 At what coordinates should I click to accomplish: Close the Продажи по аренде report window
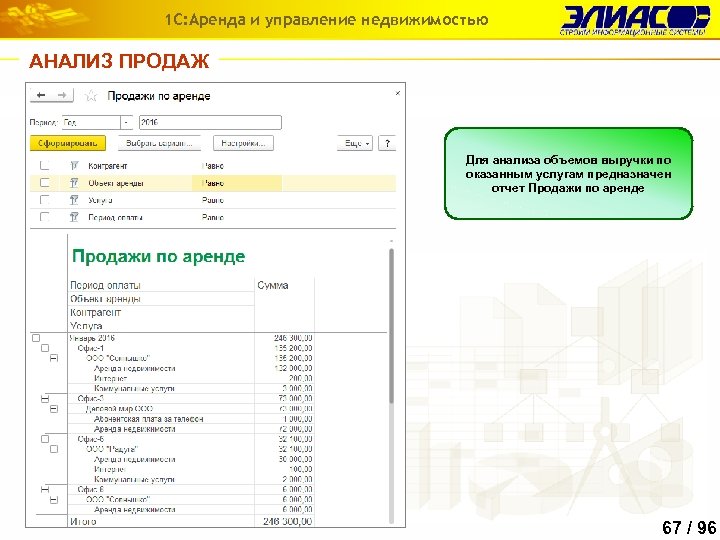398,93
